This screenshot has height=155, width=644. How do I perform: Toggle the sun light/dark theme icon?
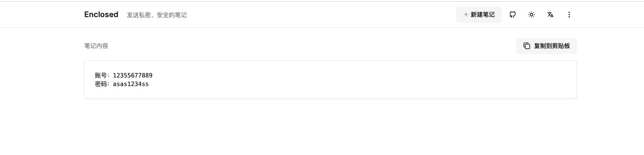pyautogui.click(x=531, y=15)
